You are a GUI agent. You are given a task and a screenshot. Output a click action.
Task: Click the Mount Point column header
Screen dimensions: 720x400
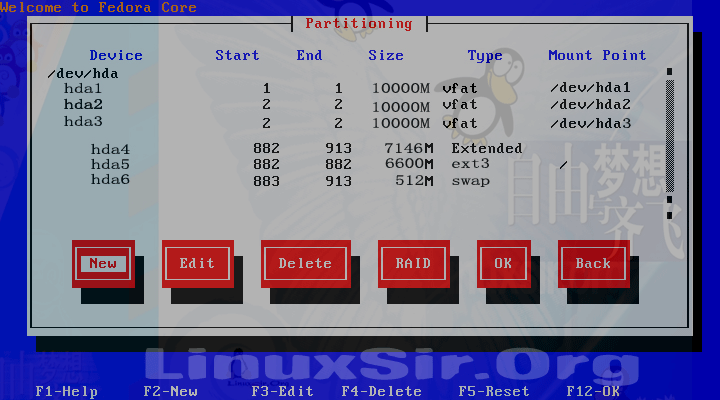pos(597,56)
